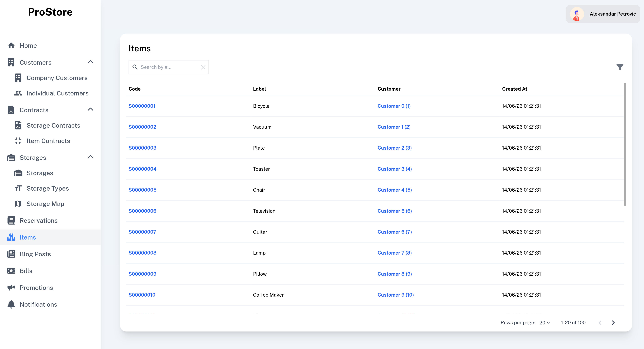
Task: Open item S00000004
Action: point(143,169)
